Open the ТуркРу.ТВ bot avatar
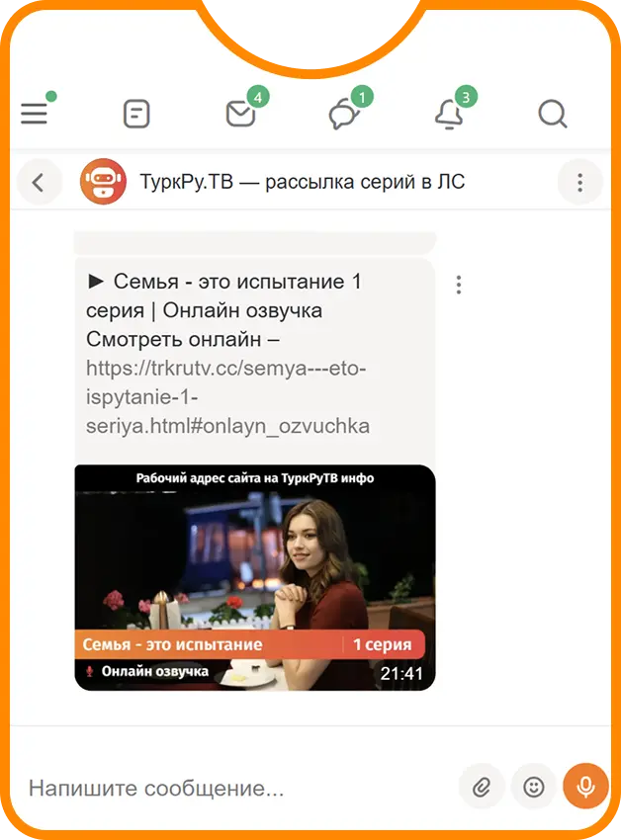 [104, 182]
